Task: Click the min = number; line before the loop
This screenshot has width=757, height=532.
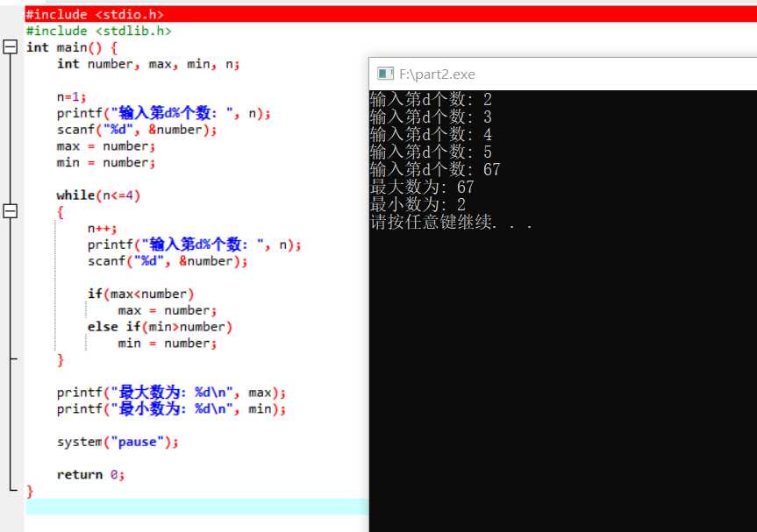Action: click(106, 162)
